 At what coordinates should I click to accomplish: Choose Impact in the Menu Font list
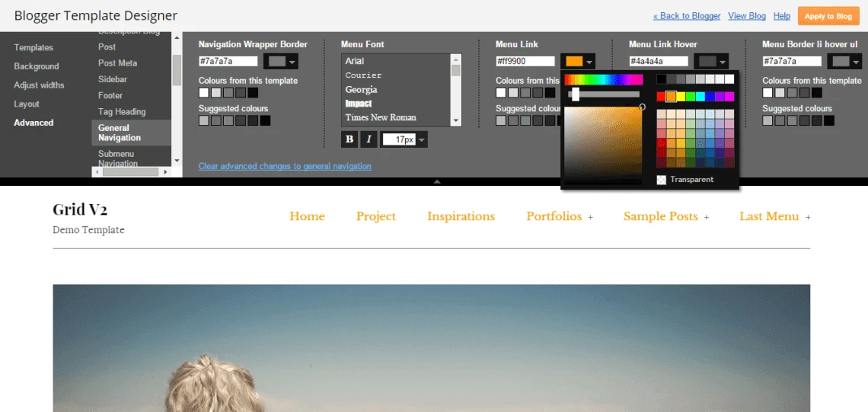[358, 104]
